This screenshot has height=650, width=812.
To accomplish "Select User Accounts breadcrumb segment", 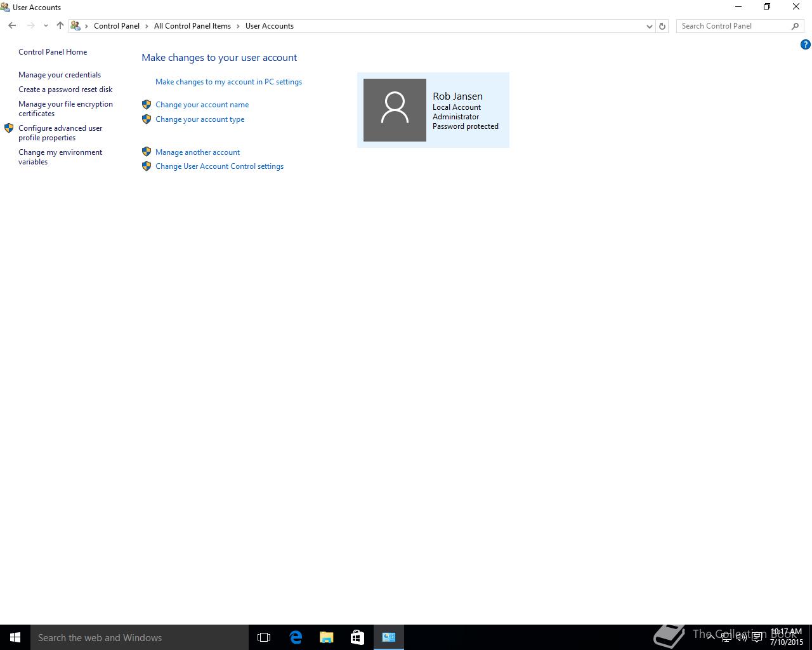I will pyautogui.click(x=270, y=26).
